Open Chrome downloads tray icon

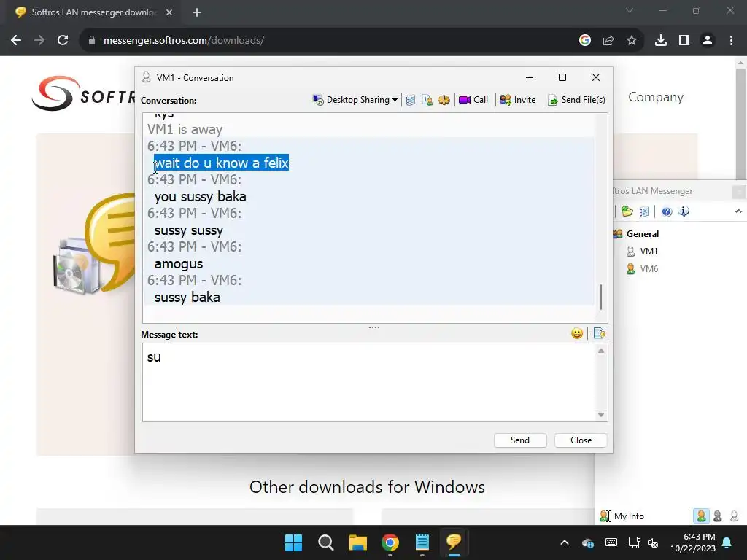point(661,41)
